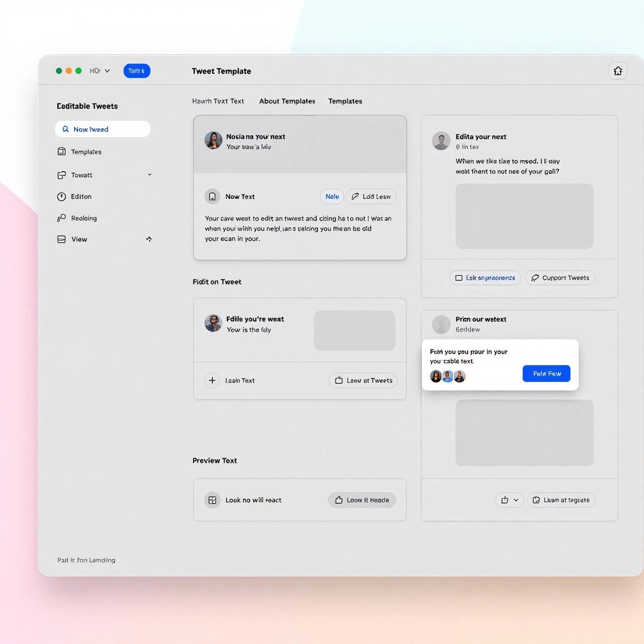Click the Lek enpraonenrds button

pos(485,278)
